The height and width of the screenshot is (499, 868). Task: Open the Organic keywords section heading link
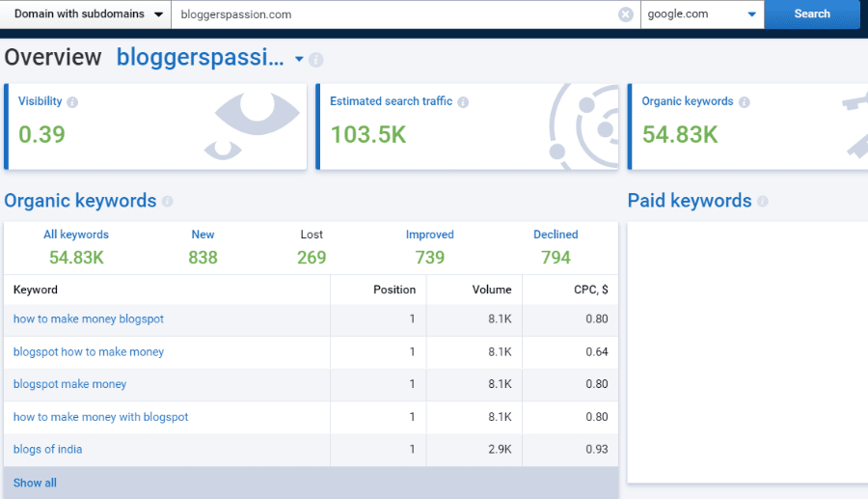pyautogui.click(x=80, y=201)
